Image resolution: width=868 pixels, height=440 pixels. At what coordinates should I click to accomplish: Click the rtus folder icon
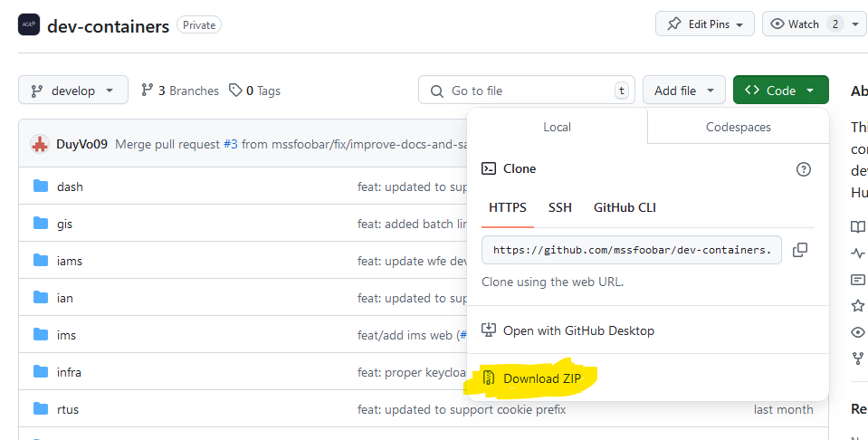coord(41,408)
